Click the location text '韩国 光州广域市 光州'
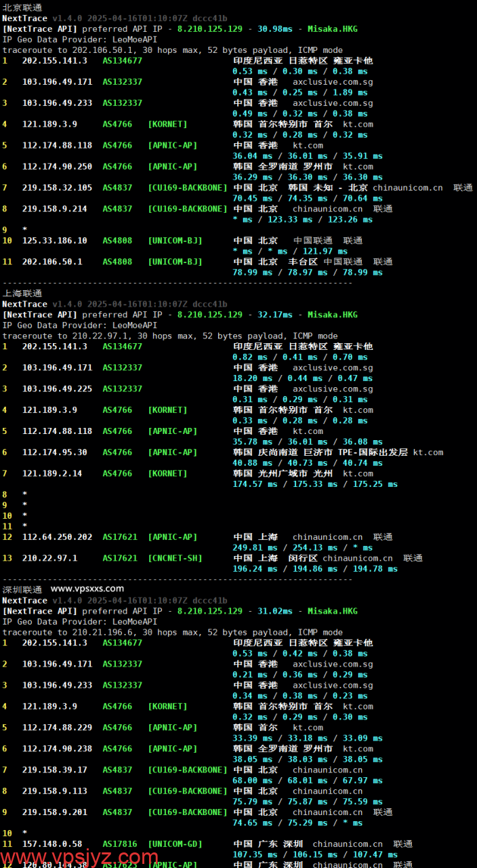This screenshot has width=477, height=868. click(283, 473)
